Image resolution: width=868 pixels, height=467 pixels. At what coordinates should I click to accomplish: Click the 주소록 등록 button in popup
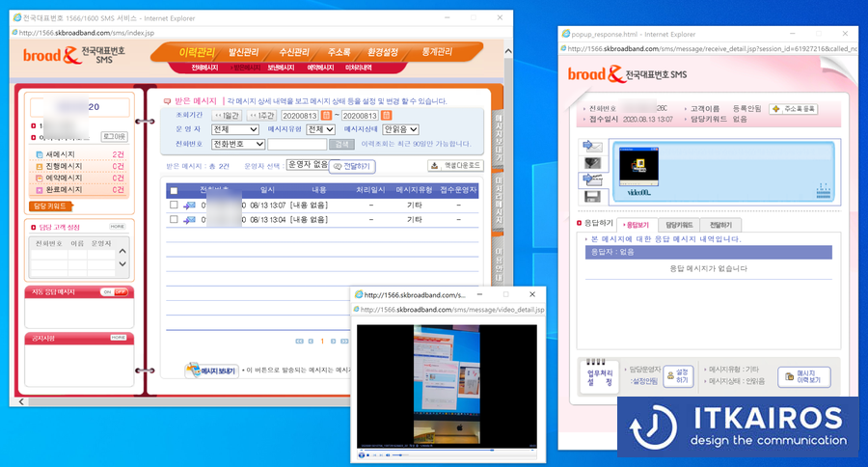coord(794,109)
